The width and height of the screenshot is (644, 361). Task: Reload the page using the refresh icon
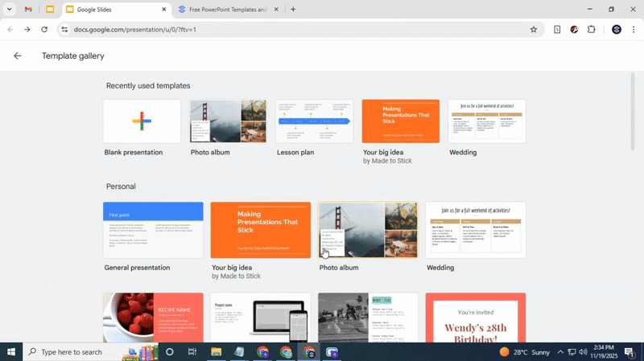tap(44, 30)
